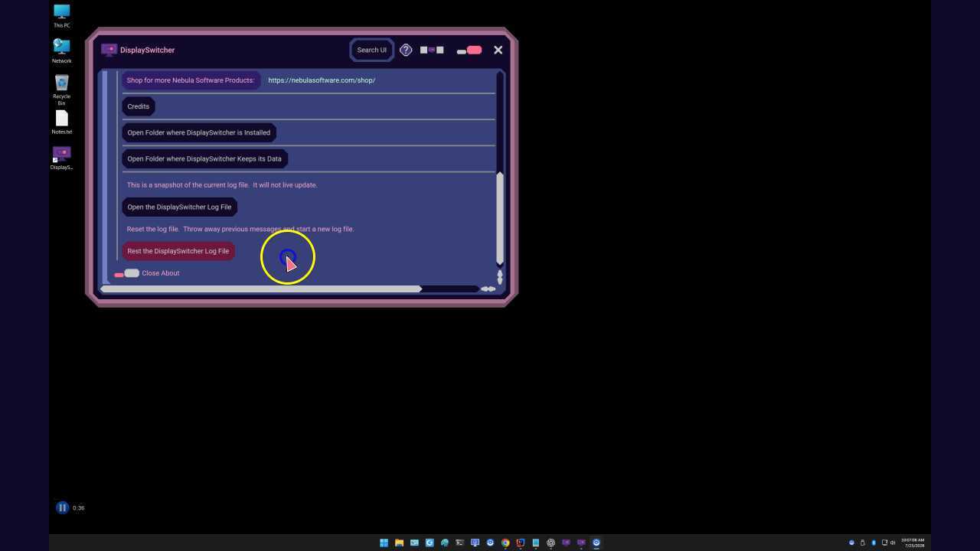Select the This PC desktop icon
This screenshot has height=551, width=980.
tap(62, 15)
